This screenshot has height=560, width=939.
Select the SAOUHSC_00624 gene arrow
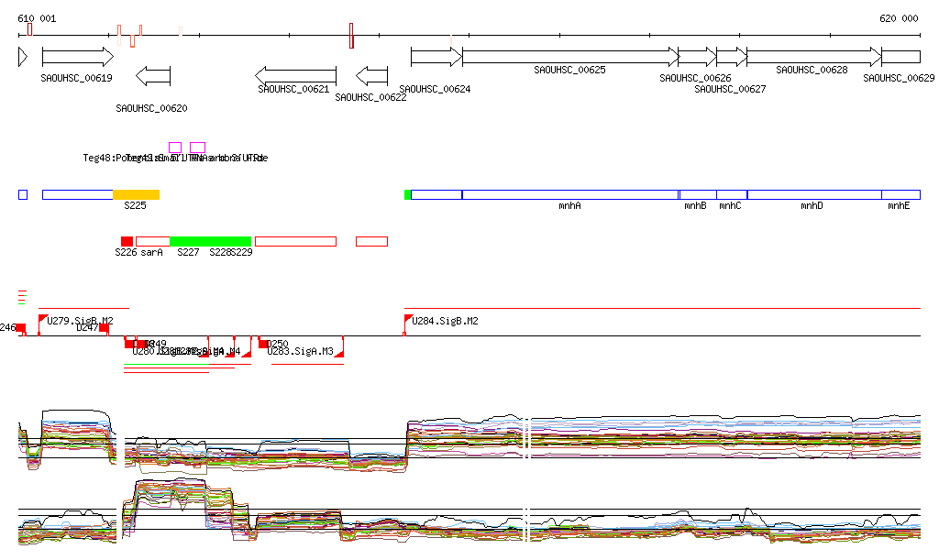coord(436,57)
